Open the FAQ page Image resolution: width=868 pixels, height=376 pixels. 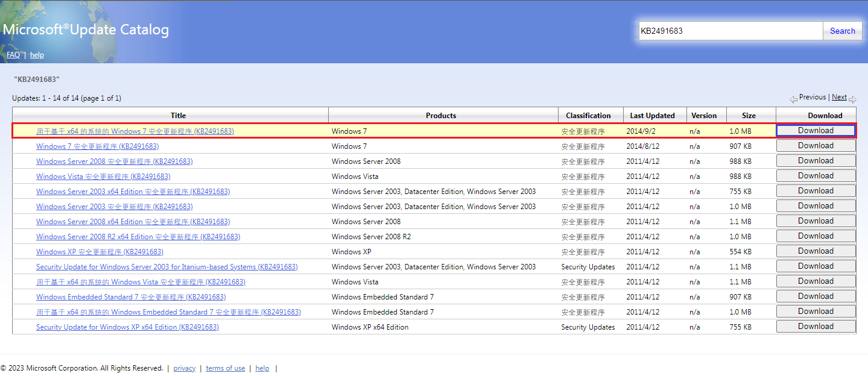point(13,54)
